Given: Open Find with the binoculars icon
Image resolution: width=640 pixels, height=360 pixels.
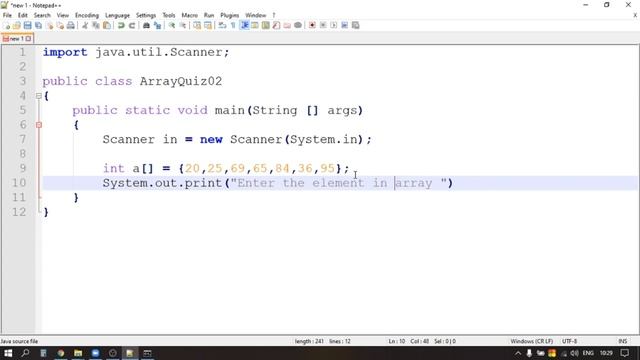Looking at the screenshot, I should click(146, 25).
